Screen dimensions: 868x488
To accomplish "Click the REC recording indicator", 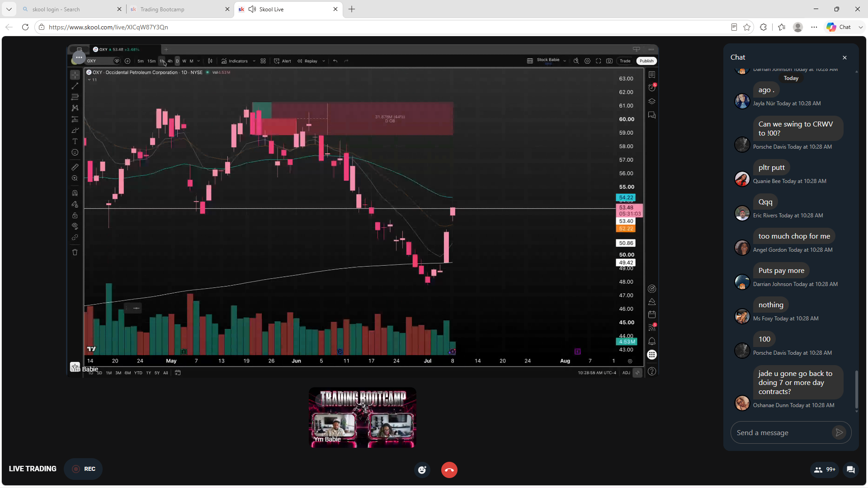I will (84, 469).
